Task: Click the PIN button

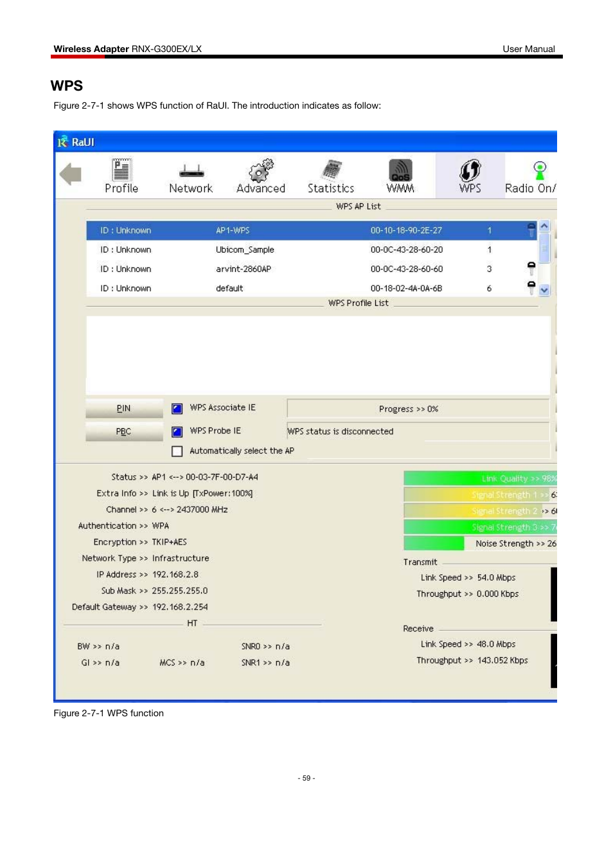Action: click(x=124, y=408)
